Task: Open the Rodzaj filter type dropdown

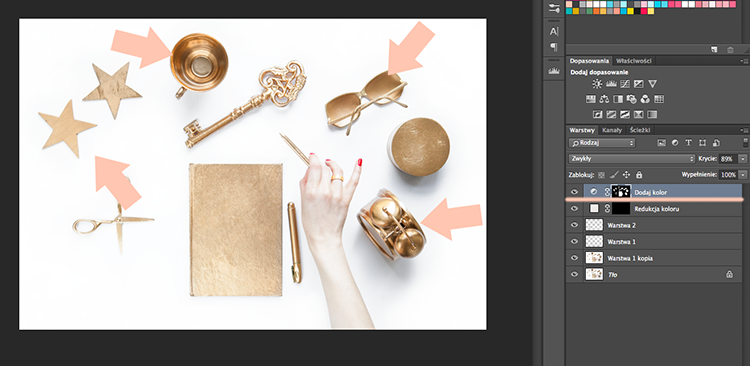Action: click(602, 143)
